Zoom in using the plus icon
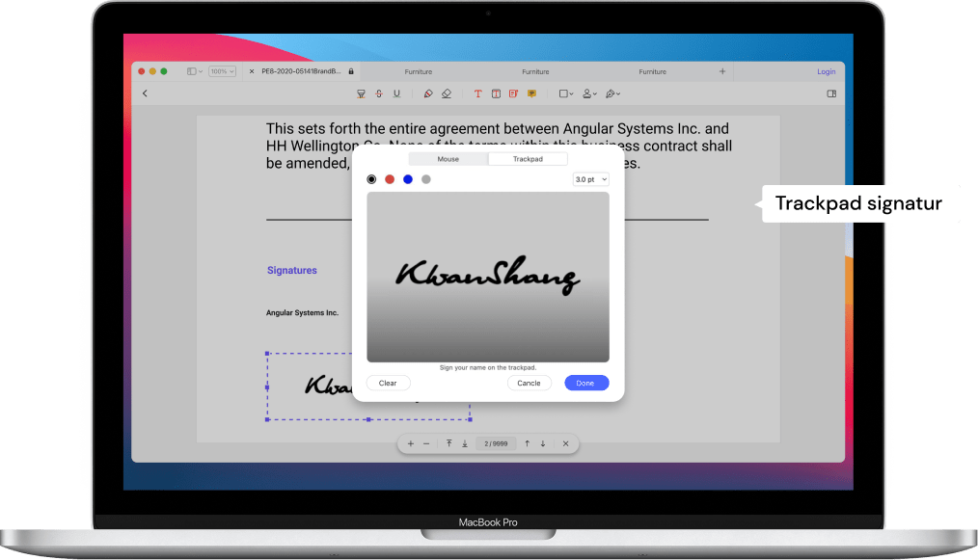Image resolution: width=978 pixels, height=560 pixels. pyautogui.click(x=411, y=443)
